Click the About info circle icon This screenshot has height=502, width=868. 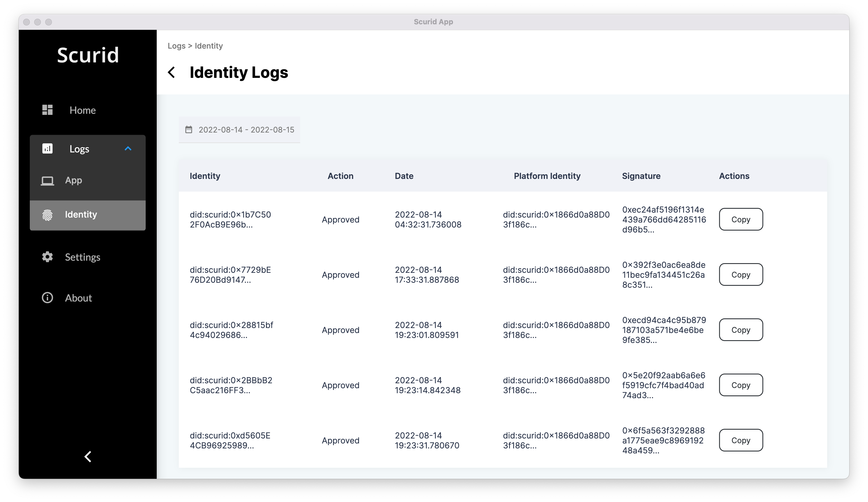coord(47,298)
